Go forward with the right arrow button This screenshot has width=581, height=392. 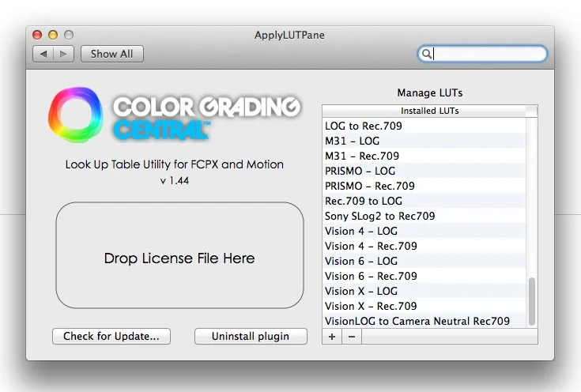pos(64,54)
